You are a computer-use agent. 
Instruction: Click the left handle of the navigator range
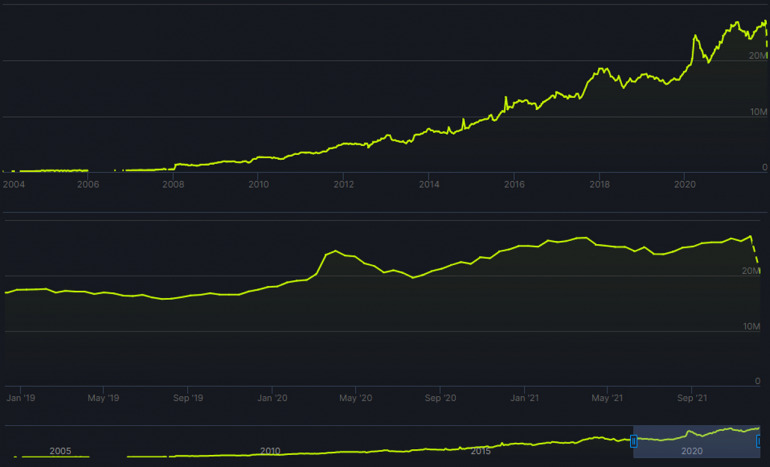[633, 441]
